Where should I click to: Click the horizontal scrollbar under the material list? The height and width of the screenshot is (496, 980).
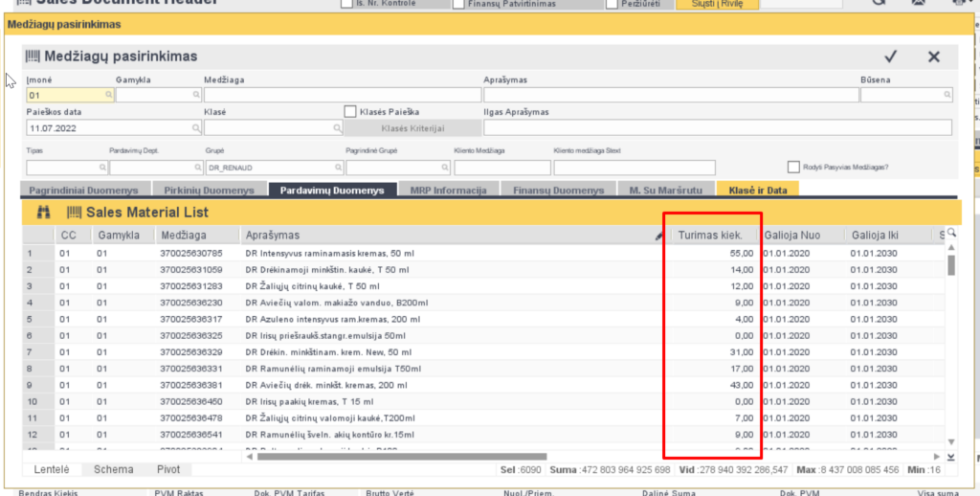click(479, 457)
